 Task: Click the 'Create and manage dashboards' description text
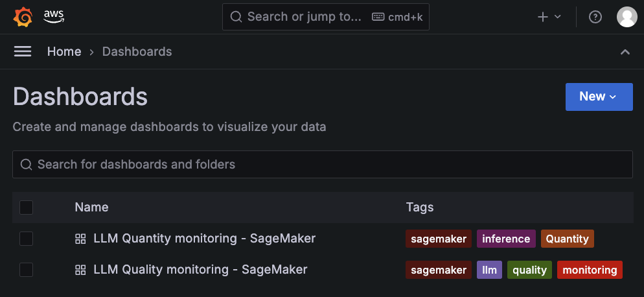(169, 126)
